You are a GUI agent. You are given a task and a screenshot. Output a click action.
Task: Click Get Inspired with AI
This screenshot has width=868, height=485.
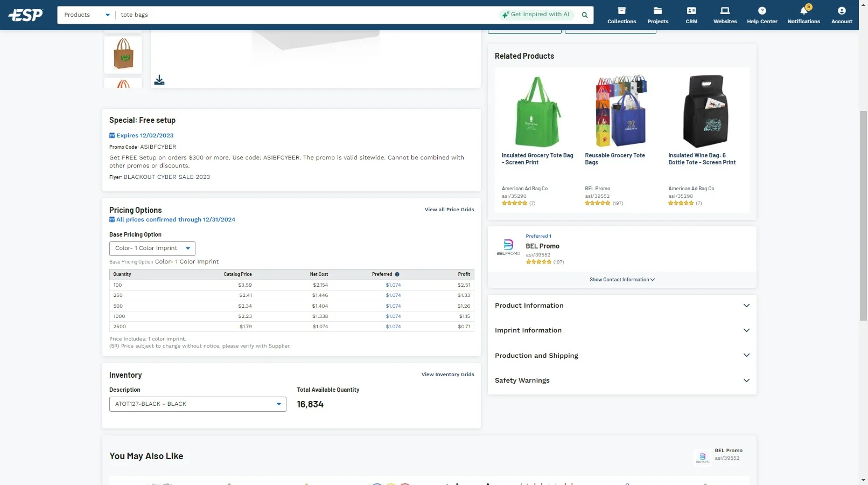(536, 15)
